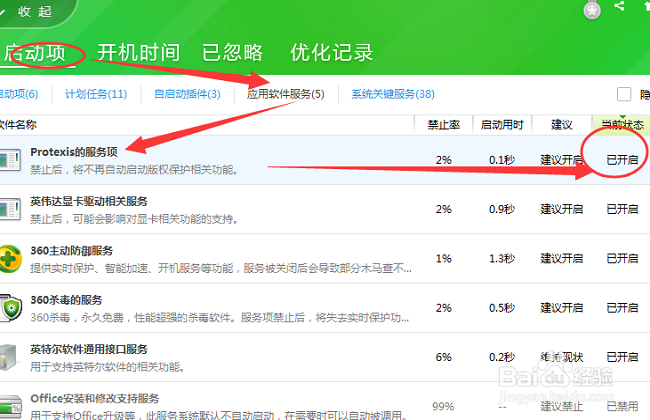
Task: Click 已开启 status for Protexis service
Action: coord(622,160)
